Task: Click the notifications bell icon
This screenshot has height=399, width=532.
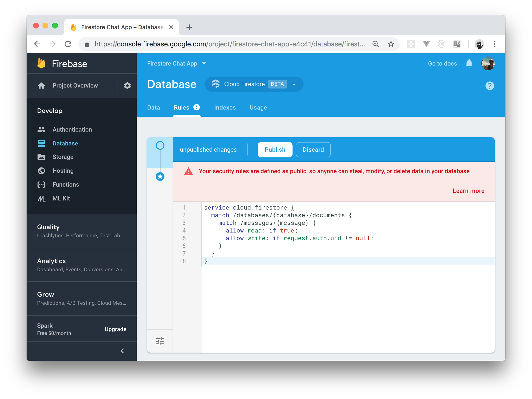Action: 469,64
